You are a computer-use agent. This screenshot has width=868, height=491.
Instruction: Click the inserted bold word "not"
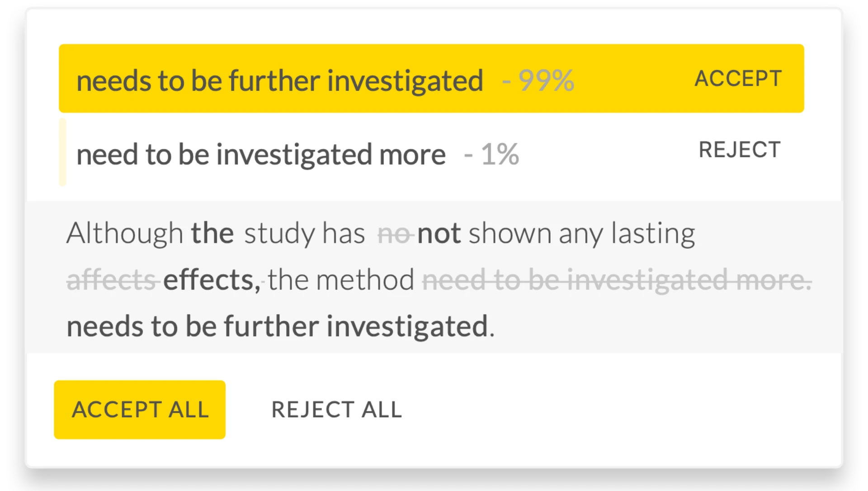(x=439, y=234)
